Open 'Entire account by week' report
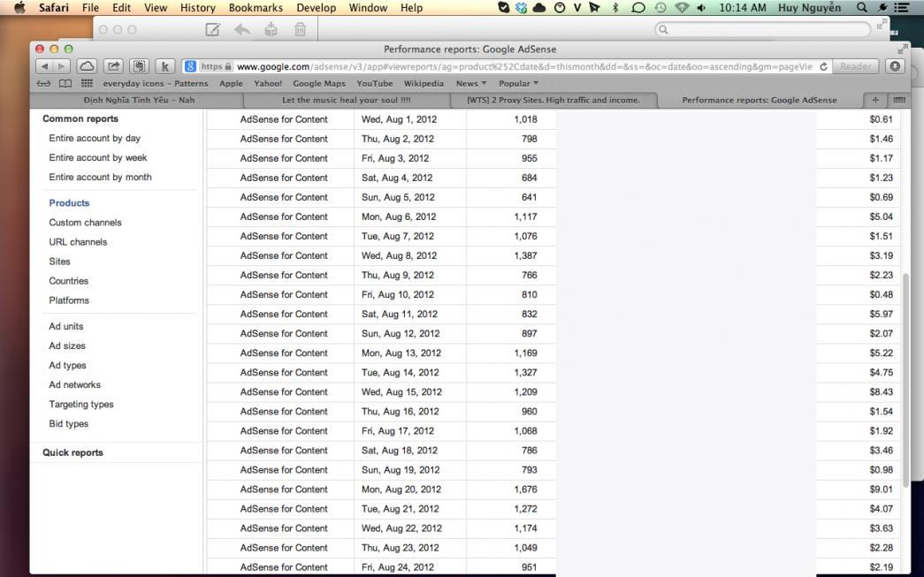The height and width of the screenshot is (577, 924). click(98, 157)
